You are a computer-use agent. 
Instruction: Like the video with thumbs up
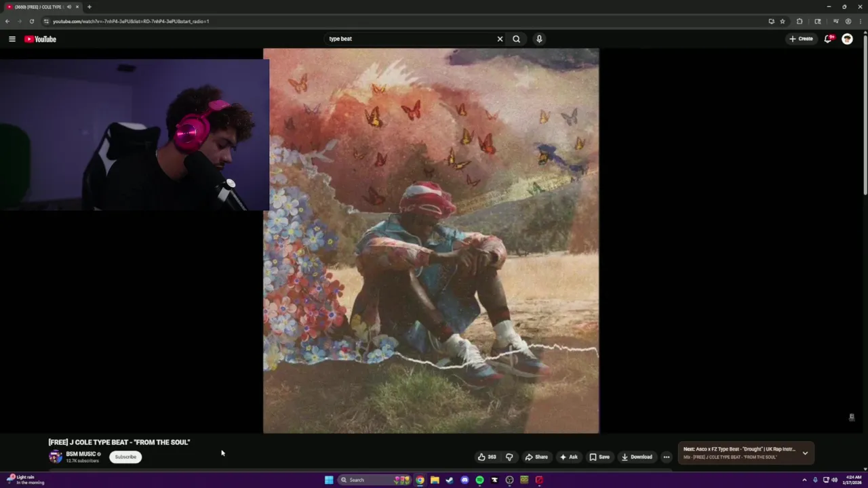[x=487, y=457]
